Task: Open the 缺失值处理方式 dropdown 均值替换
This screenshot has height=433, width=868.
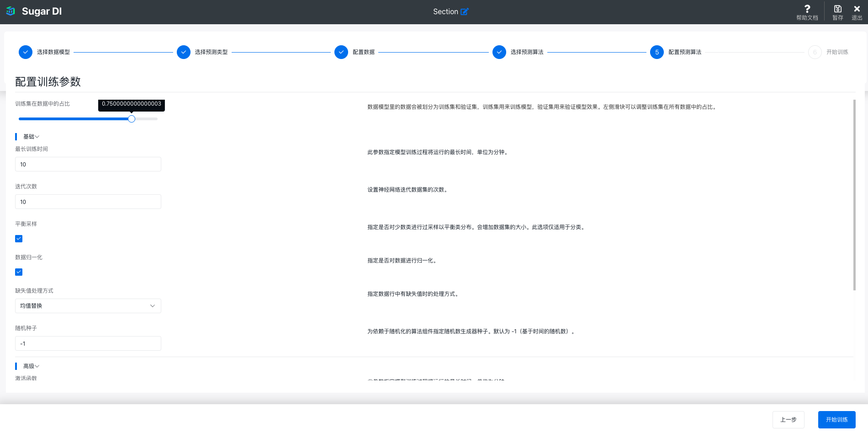Action: [88, 306]
